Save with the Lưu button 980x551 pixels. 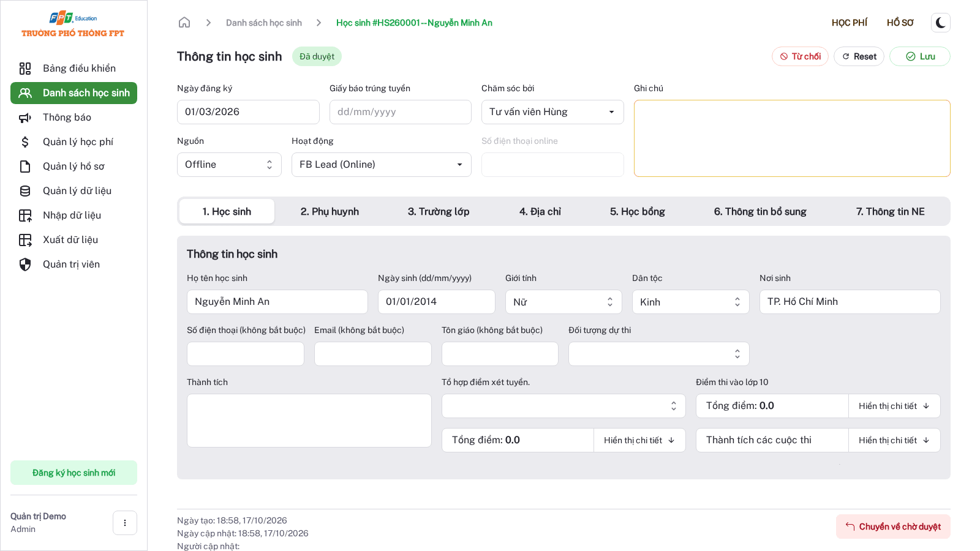pyautogui.click(x=920, y=56)
